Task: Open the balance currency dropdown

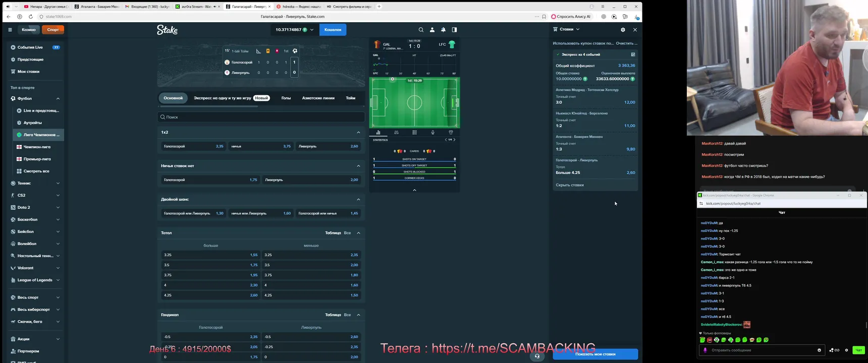Action: click(x=312, y=30)
